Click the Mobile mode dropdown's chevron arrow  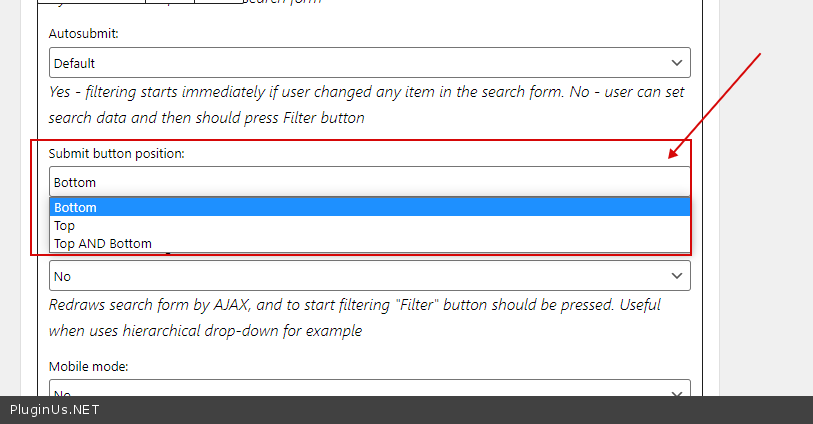coord(678,391)
